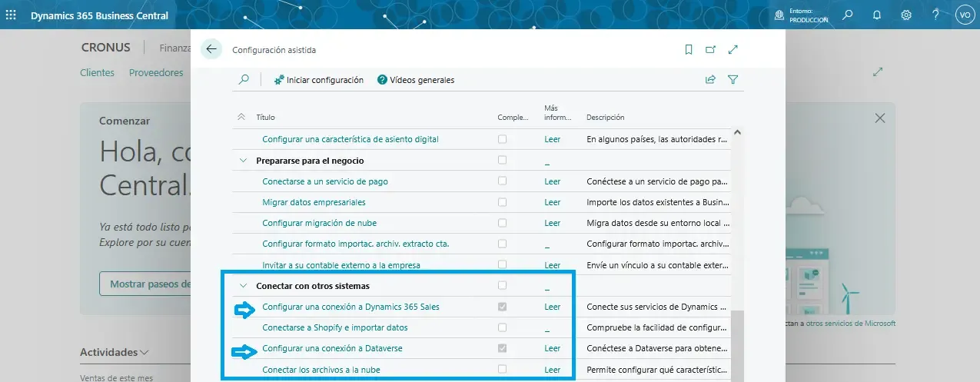Click Iniciar configuración button
Image resolution: width=980 pixels, height=382 pixels.
coord(318,80)
